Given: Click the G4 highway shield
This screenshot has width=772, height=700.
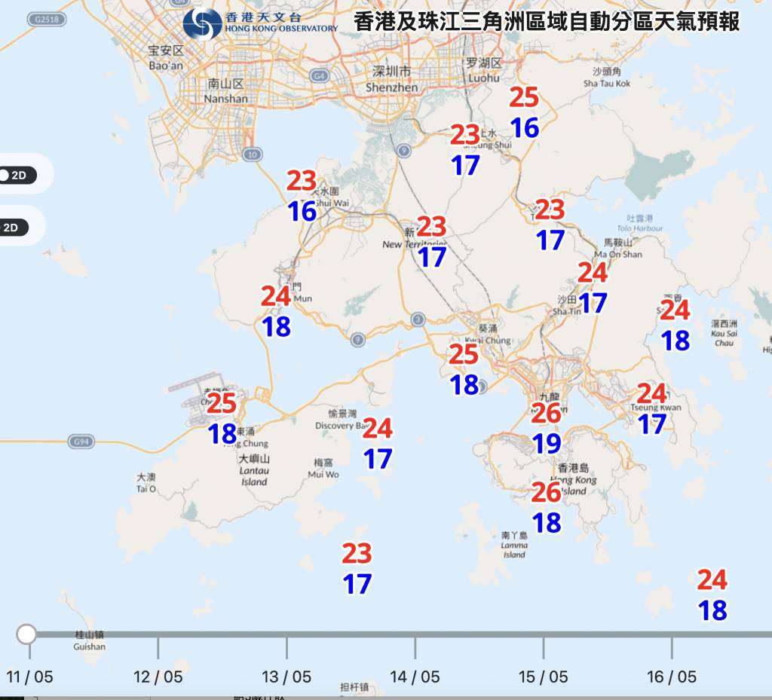Looking at the screenshot, I should coord(319,76).
